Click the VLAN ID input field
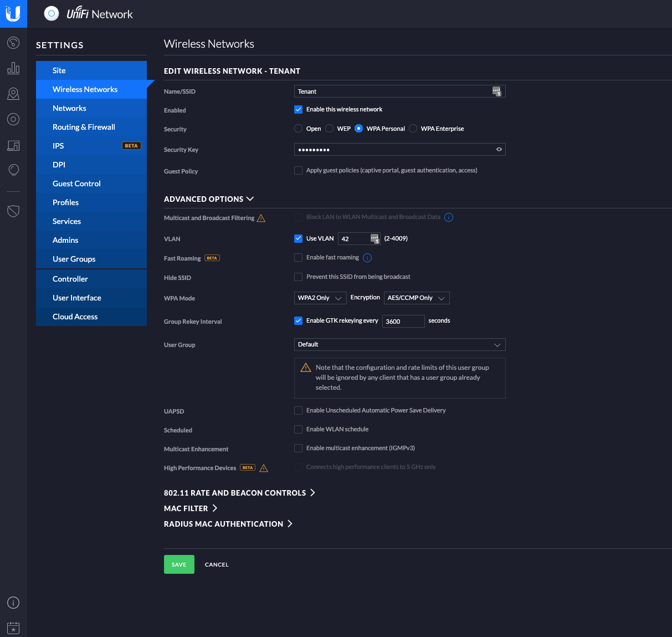 coord(355,239)
